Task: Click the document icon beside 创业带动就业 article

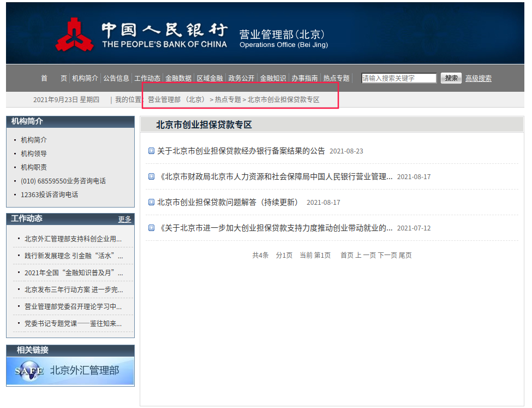Action: (151, 228)
